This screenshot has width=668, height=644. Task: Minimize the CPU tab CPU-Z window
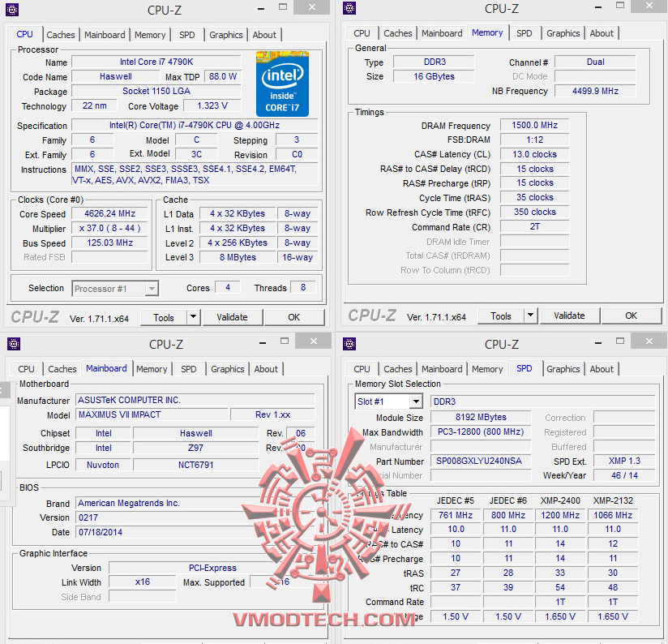tap(261, 8)
